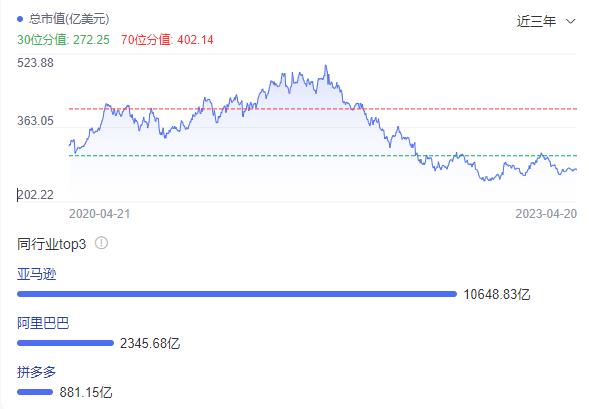Open the 近三年 time range dropdown
Image resolution: width=589 pixels, height=409 pixels.
[545, 21]
